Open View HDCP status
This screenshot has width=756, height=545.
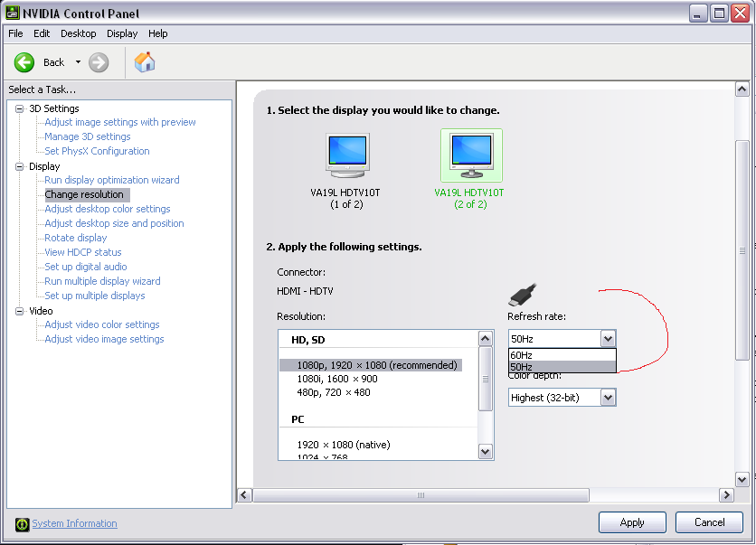(x=83, y=252)
